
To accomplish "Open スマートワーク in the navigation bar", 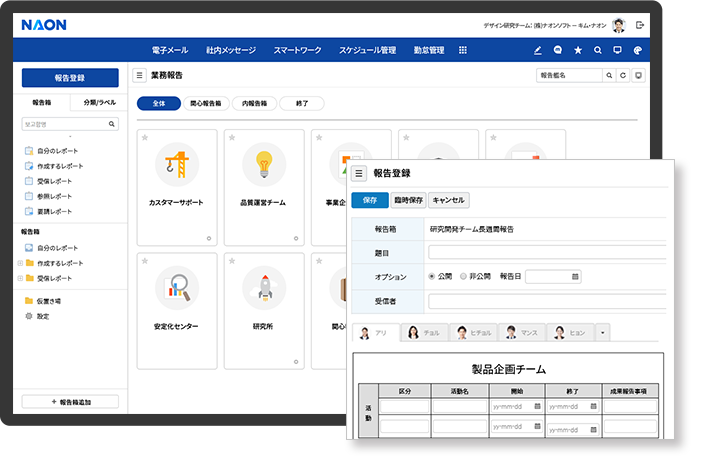I will tap(296, 50).
